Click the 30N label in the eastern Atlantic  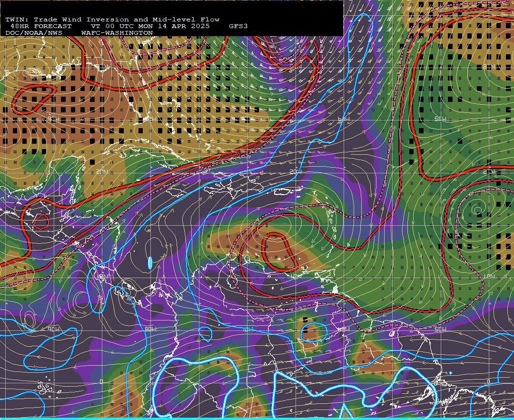point(489,67)
